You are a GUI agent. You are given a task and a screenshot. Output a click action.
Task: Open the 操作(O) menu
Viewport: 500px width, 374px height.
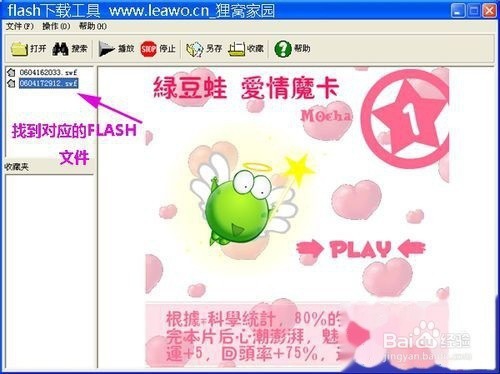pos(56,26)
